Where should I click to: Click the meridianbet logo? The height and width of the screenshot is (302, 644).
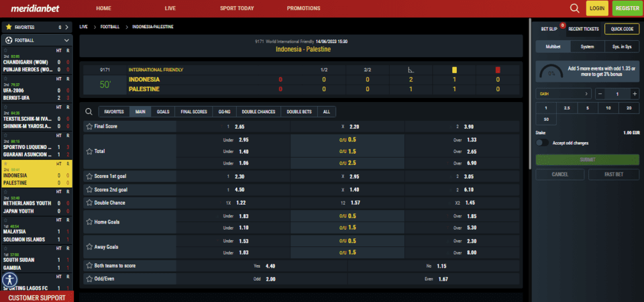coord(35,9)
